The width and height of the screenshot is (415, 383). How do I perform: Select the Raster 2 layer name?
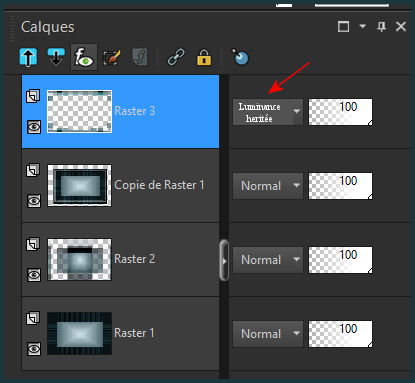(x=135, y=259)
